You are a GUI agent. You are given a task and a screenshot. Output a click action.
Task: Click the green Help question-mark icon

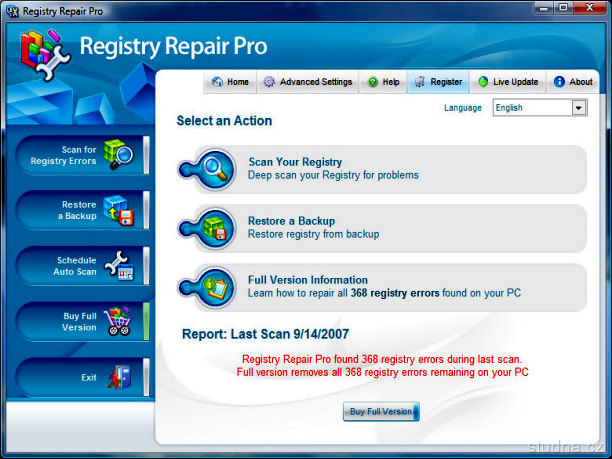373,82
